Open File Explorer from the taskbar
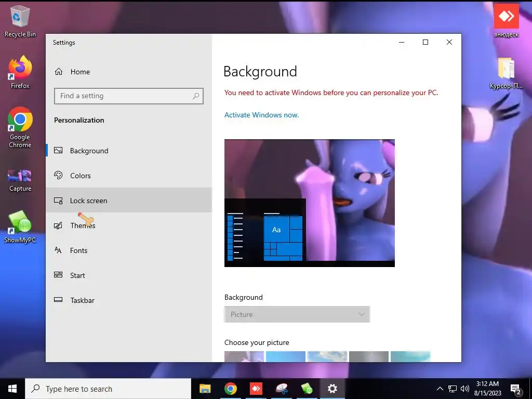 click(205, 389)
